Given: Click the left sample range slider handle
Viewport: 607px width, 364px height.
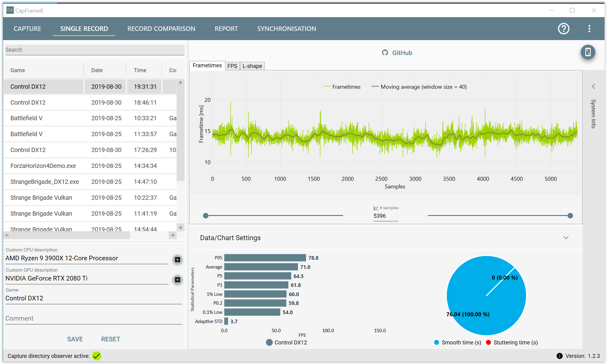Looking at the screenshot, I should [x=206, y=216].
